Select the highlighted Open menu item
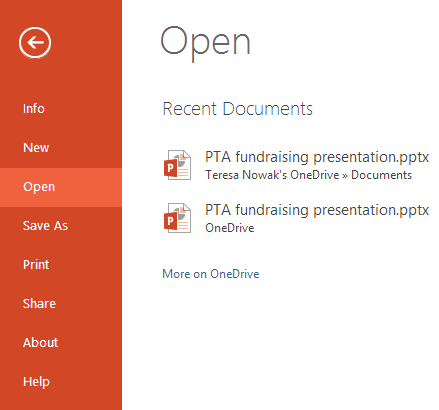The image size is (439, 410). (61, 187)
